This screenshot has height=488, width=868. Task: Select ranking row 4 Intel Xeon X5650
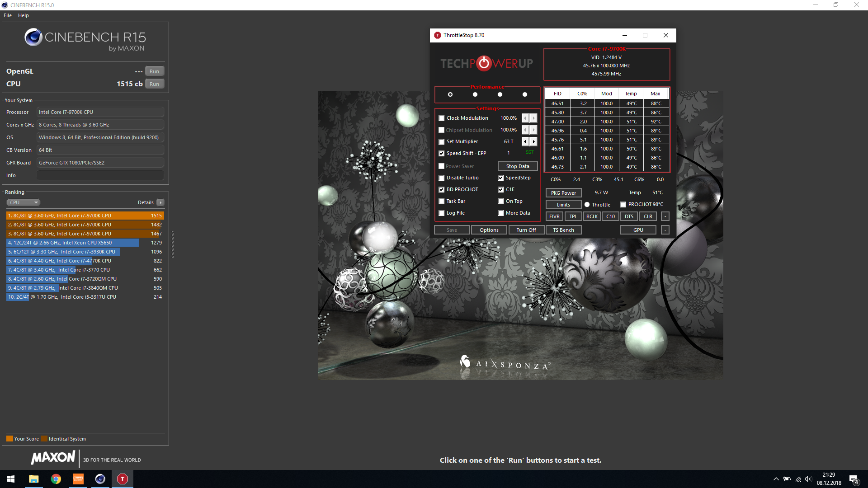click(85, 243)
